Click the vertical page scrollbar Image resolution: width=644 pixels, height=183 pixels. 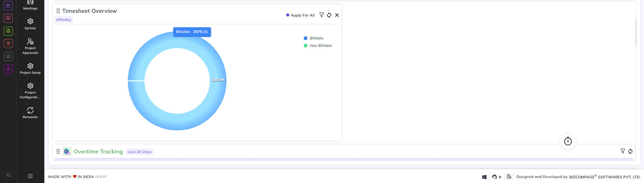pyautogui.click(x=636, y=32)
